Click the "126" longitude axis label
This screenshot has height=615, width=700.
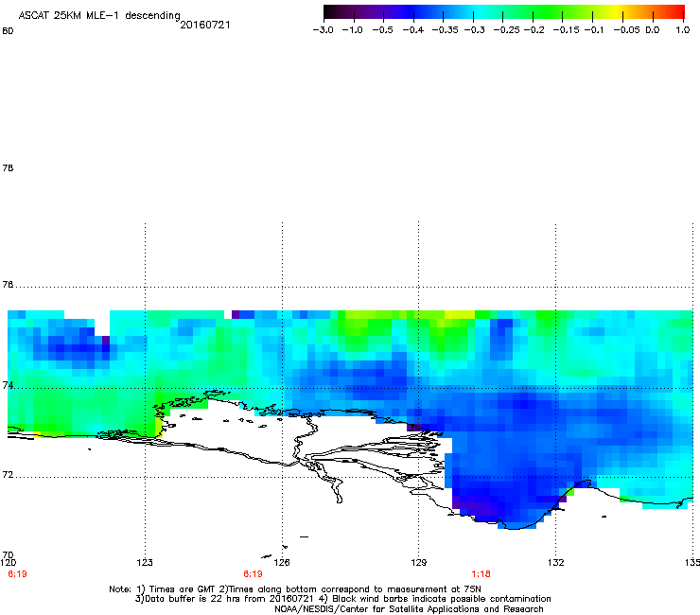(282, 562)
